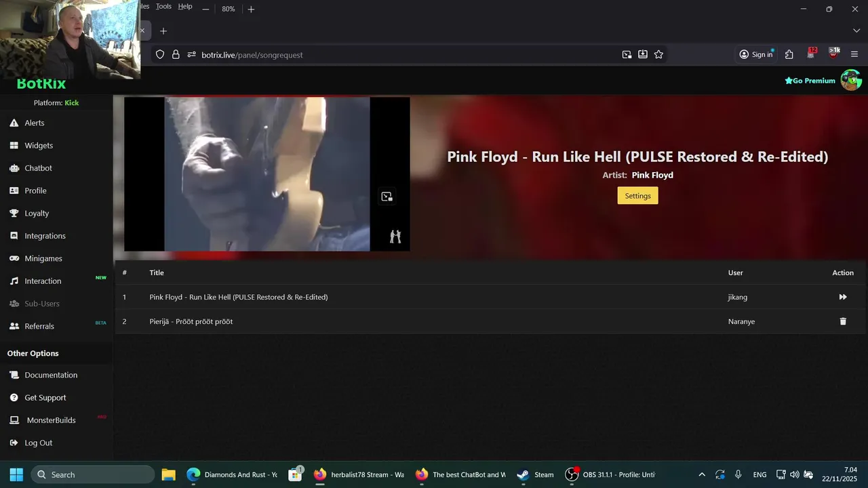Open the Firefox extensions menu
The width and height of the screenshot is (868, 488).
tap(789, 55)
